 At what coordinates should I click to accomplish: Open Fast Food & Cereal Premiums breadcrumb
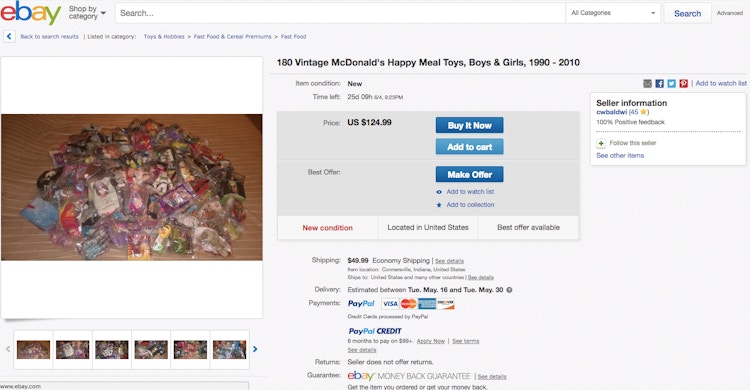coord(232,36)
